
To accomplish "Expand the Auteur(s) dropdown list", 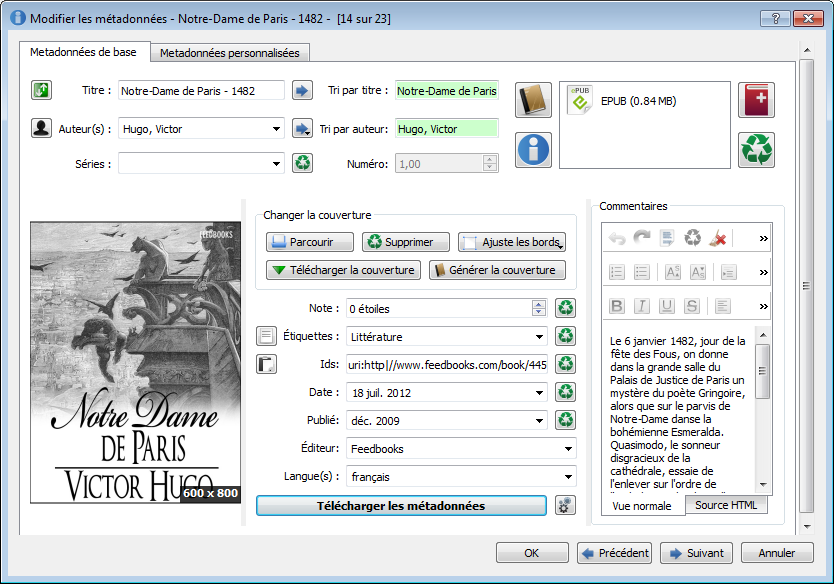I will click(x=276, y=129).
